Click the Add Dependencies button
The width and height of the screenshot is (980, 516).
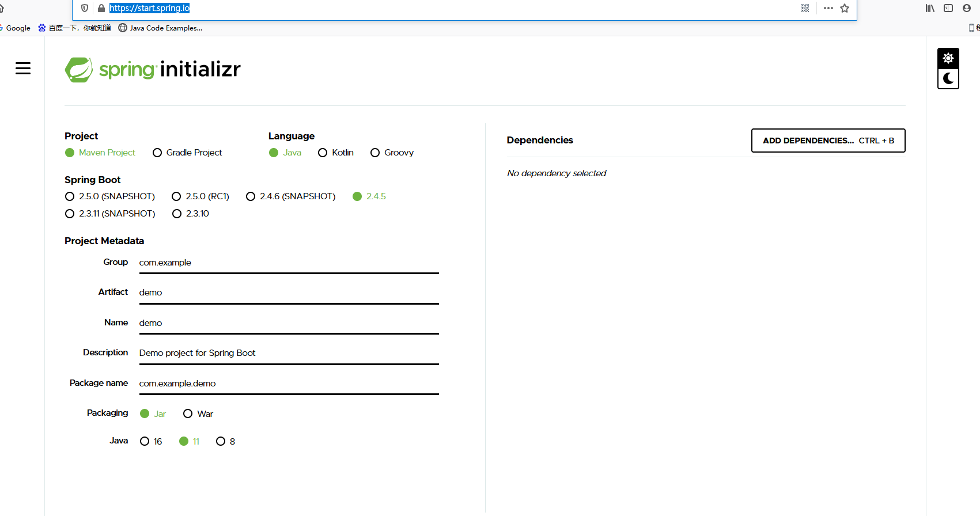point(828,141)
